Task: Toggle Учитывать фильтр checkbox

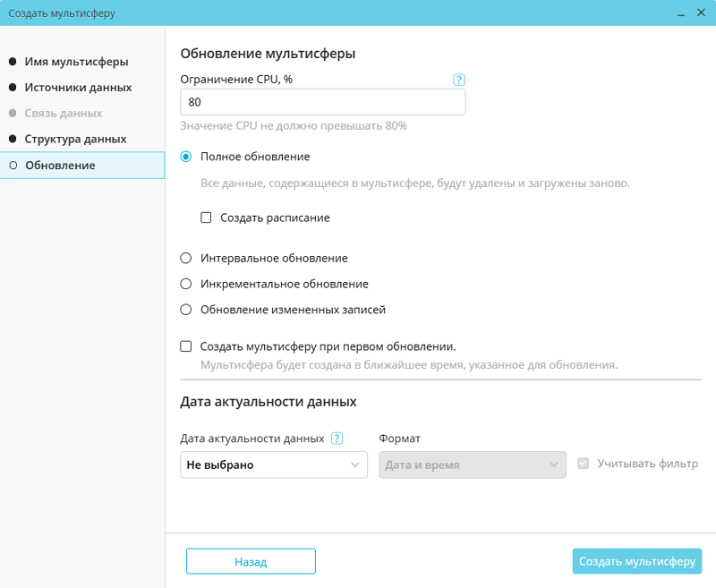Action: click(584, 464)
